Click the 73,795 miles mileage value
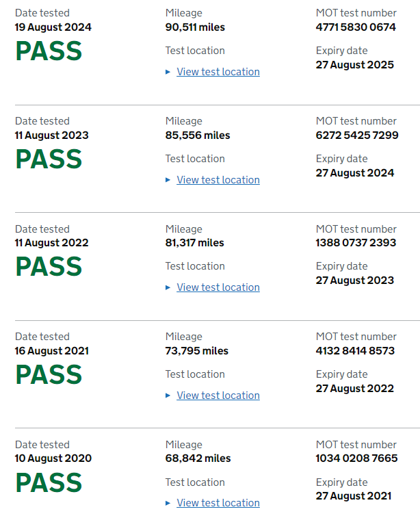Image resolution: width=420 pixels, height=518 pixels. [197, 351]
